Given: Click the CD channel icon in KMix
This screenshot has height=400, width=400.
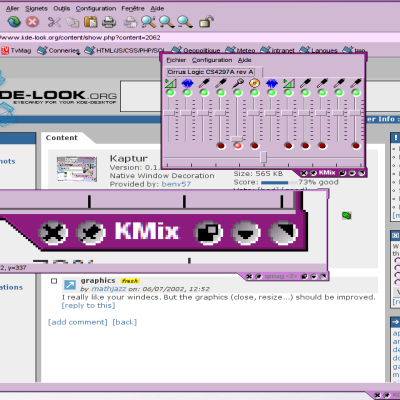Looking at the screenshot, I should [255, 83].
